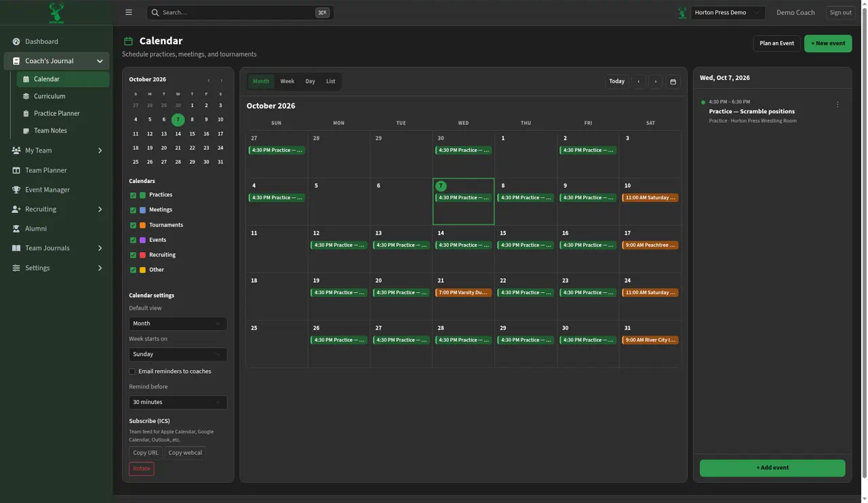Image resolution: width=868 pixels, height=503 pixels.
Task: Uncheck the Practices calendar
Action: pos(133,195)
